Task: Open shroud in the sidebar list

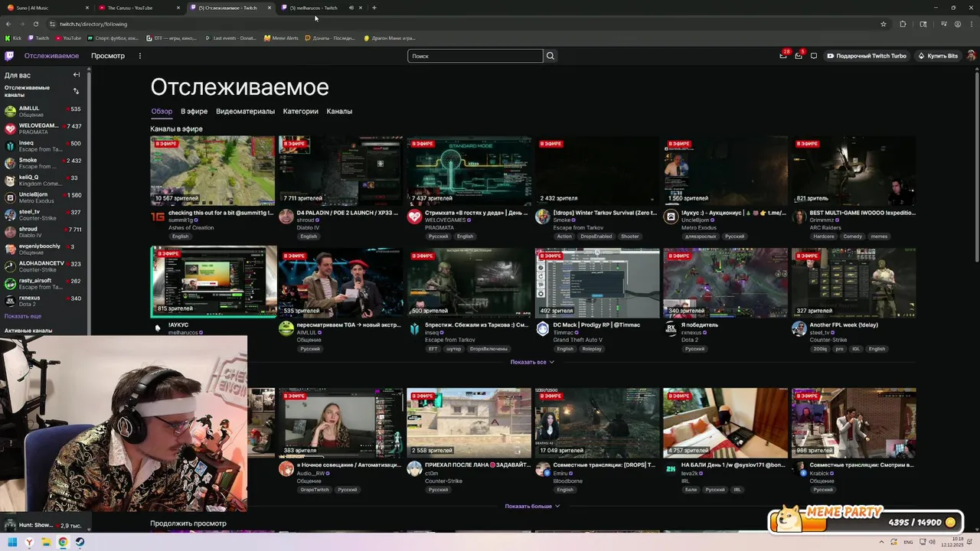Action: (44, 232)
